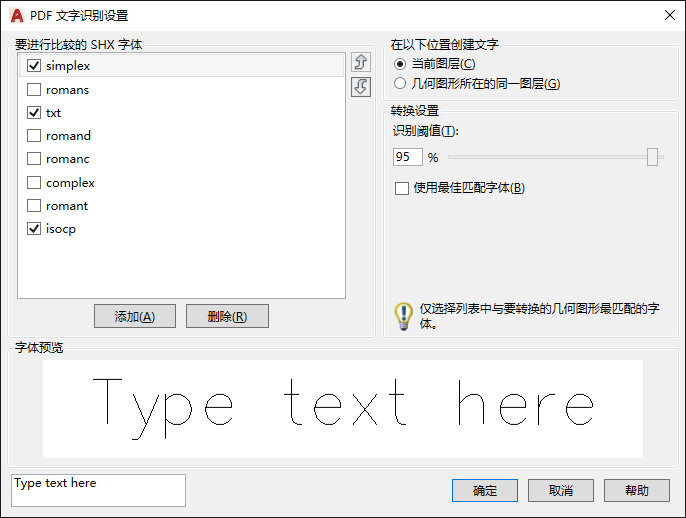Click the 删除(R) button
Viewport: 686px width, 518px height.
tap(227, 316)
